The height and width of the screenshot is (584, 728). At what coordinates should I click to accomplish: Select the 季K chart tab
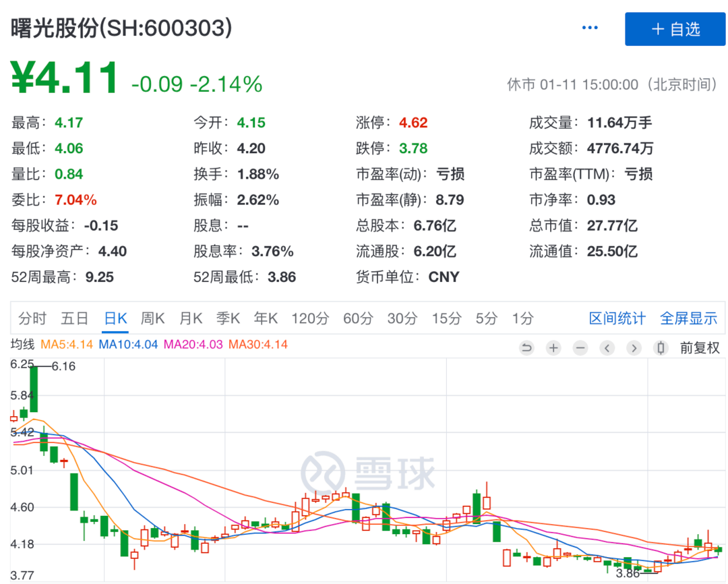tap(228, 318)
